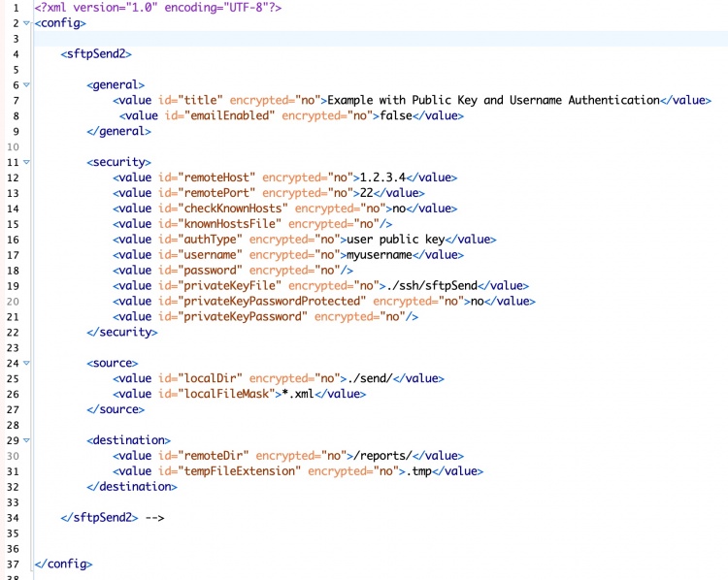
Task: Fold the destination block at line 29
Action: pos(27,441)
